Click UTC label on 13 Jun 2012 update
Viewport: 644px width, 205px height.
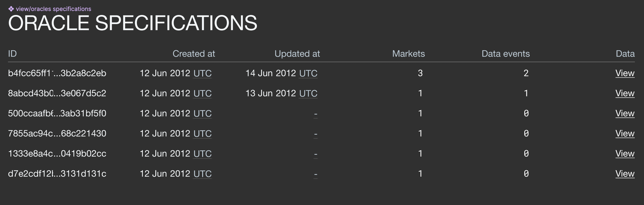click(x=308, y=93)
